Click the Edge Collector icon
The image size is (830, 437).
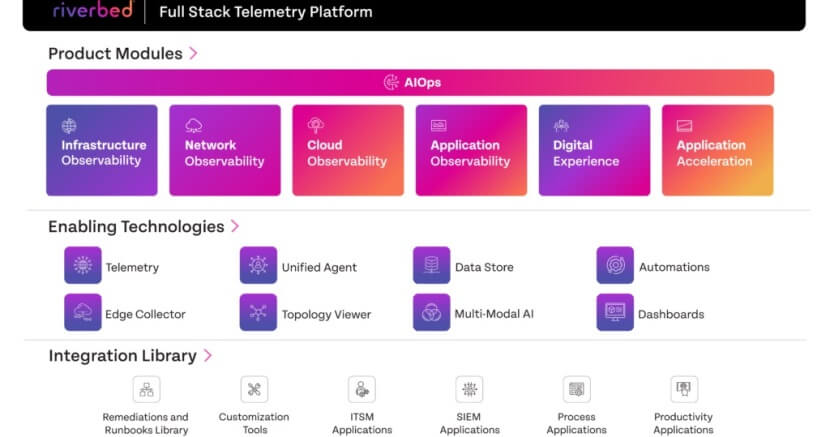click(83, 313)
